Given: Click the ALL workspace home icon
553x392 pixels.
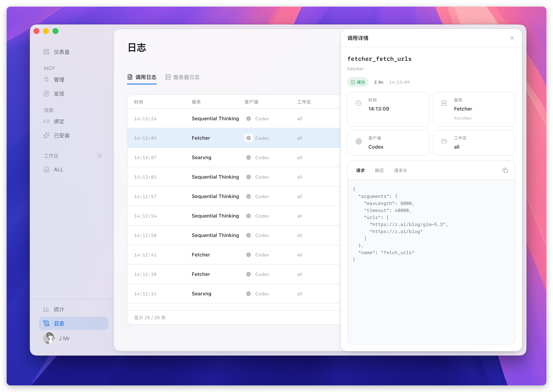Looking at the screenshot, I should tap(46, 170).
